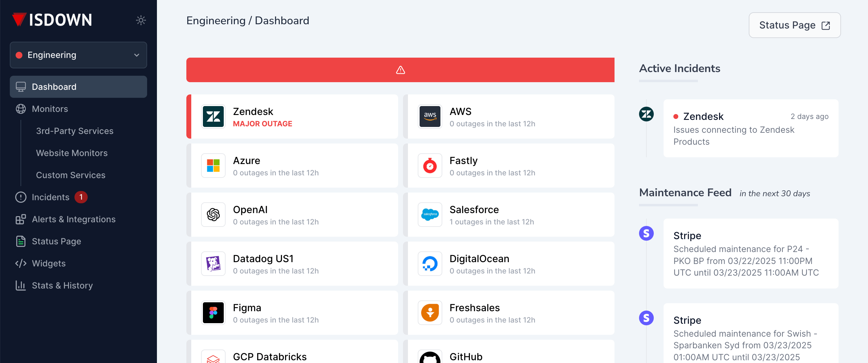868x363 pixels.
Task: Open 3rd-Party Services submenu item
Action: pyautogui.click(x=74, y=131)
